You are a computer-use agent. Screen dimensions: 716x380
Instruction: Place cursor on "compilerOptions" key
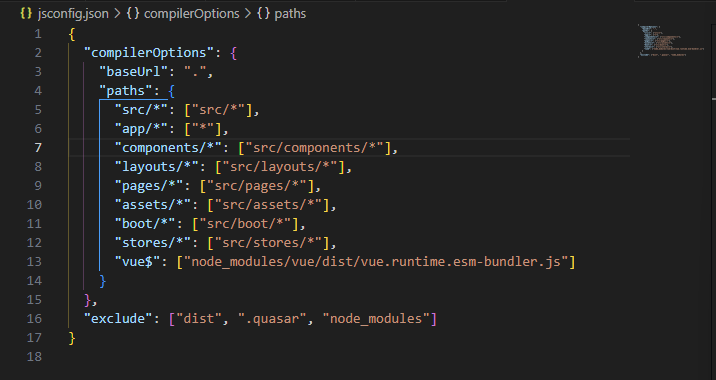click(x=149, y=53)
